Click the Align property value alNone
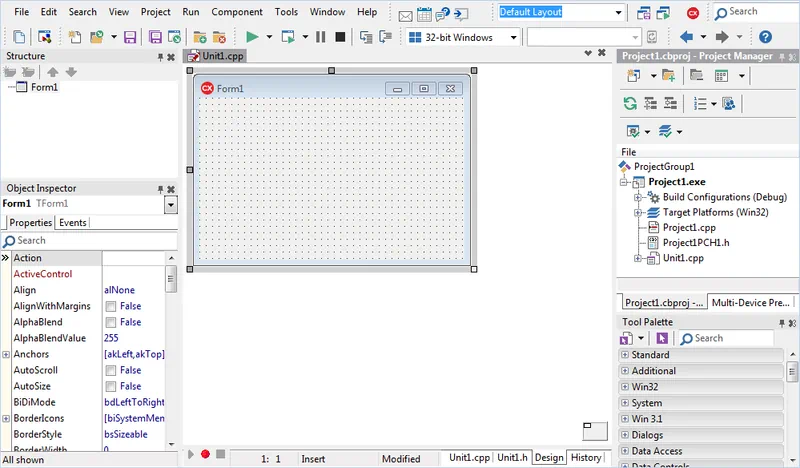The height and width of the screenshot is (468, 800). coord(119,290)
